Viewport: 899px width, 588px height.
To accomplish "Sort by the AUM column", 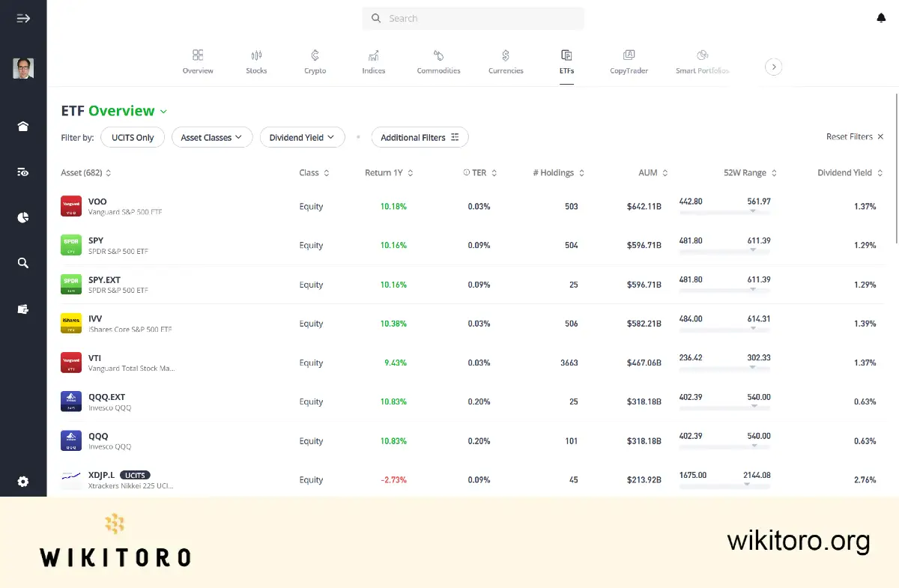I will [x=653, y=172].
